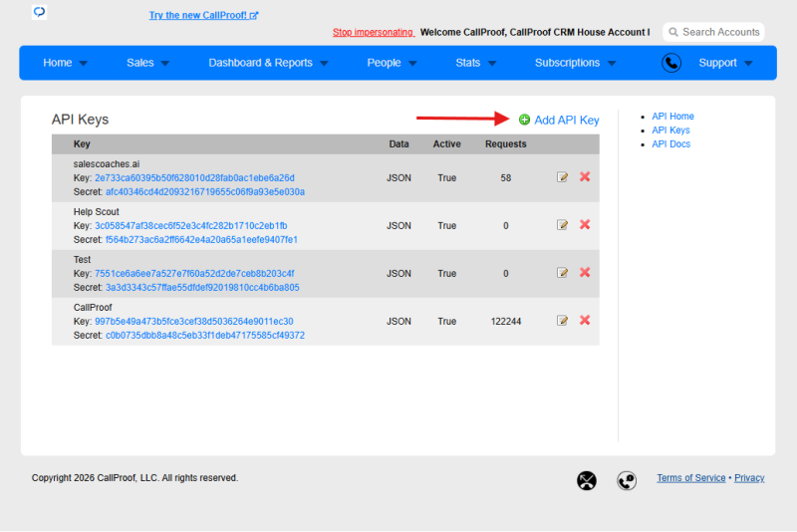This screenshot has width=797, height=532.
Task: Delete the salescoaches.ai API key
Action: [585, 176]
